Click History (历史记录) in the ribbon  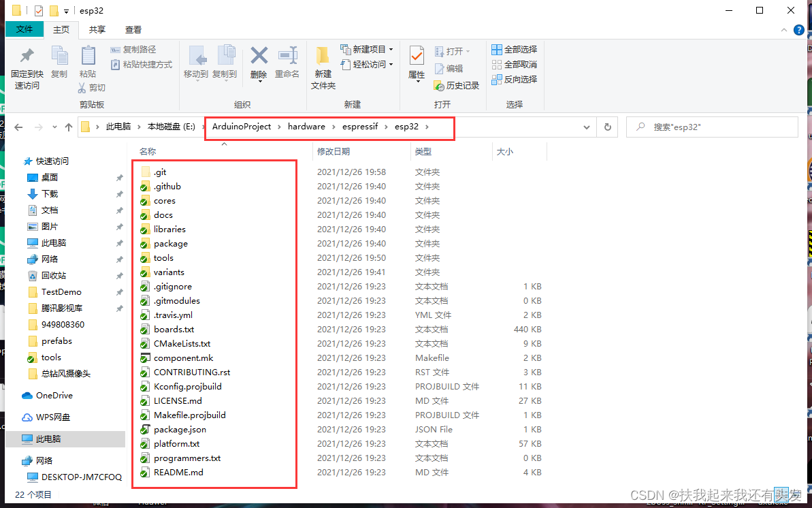click(456, 86)
